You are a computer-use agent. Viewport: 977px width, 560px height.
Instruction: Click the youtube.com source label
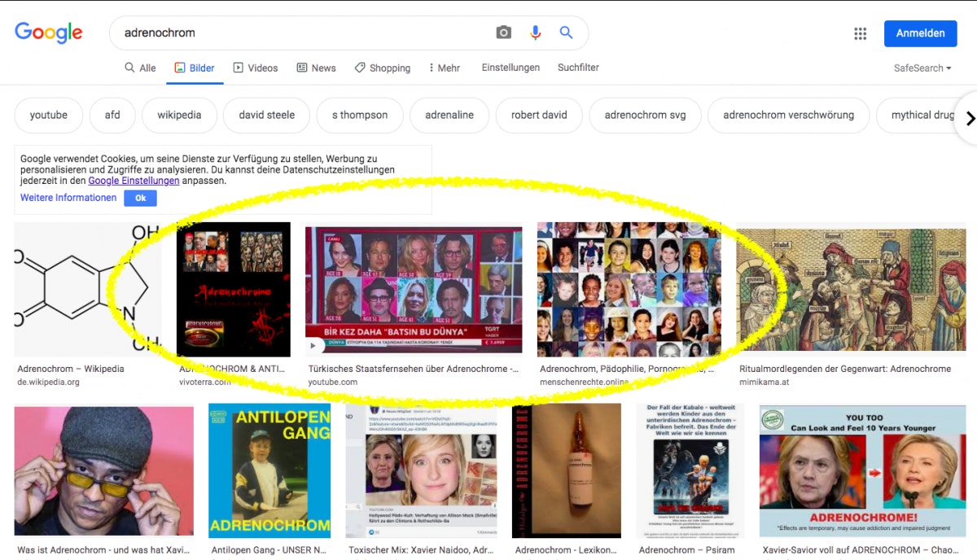tap(332, 382)
